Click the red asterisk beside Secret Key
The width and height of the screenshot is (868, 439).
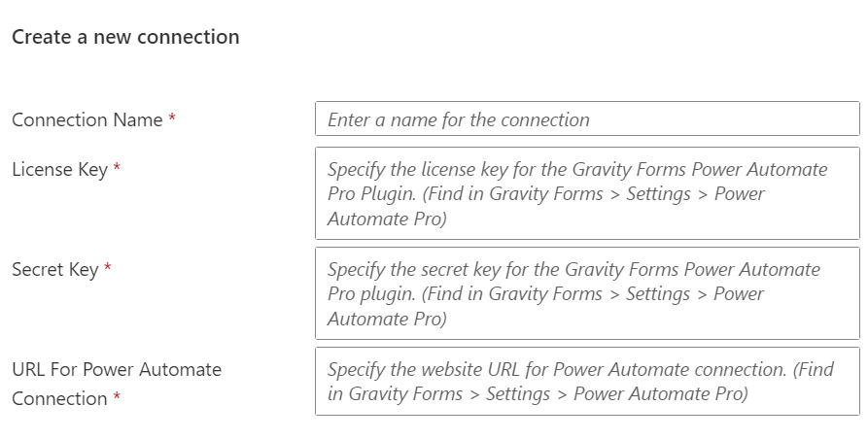(107, 268)
